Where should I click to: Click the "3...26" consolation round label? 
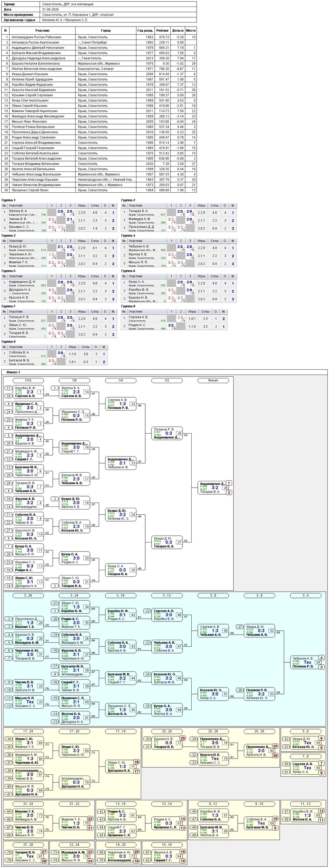(x=28, y=595)
